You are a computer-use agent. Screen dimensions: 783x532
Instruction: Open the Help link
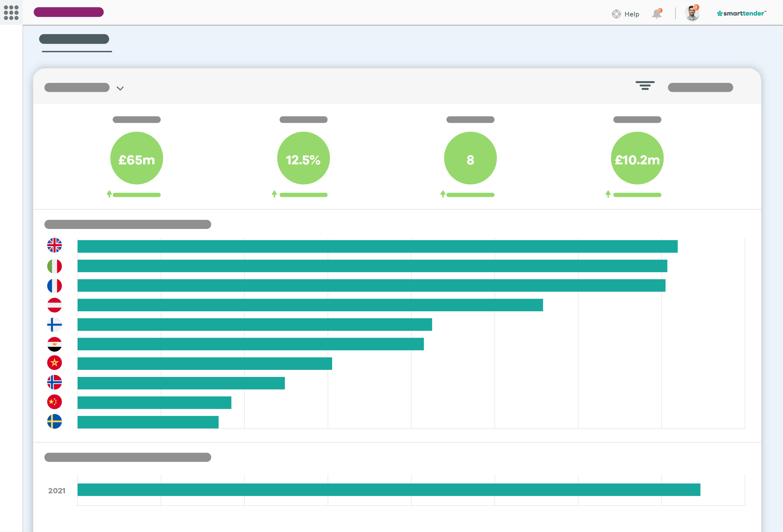pyautogui.click(x=631, y=14)
